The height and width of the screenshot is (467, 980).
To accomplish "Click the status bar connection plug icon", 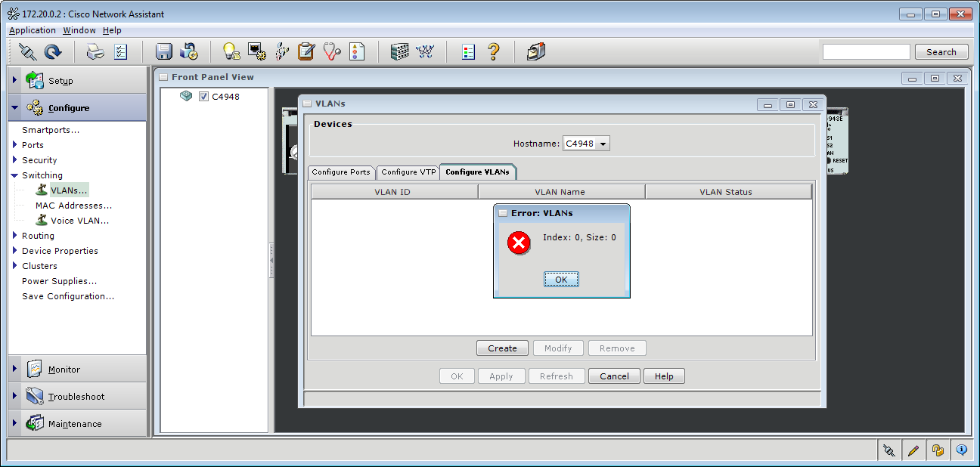I will (889, 450).
